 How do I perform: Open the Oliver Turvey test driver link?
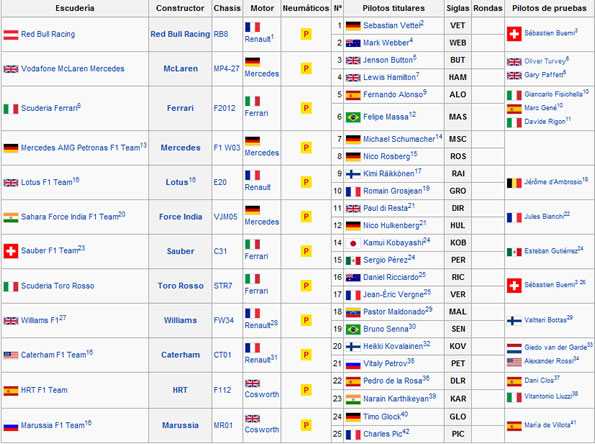click(x=545, y=61)
